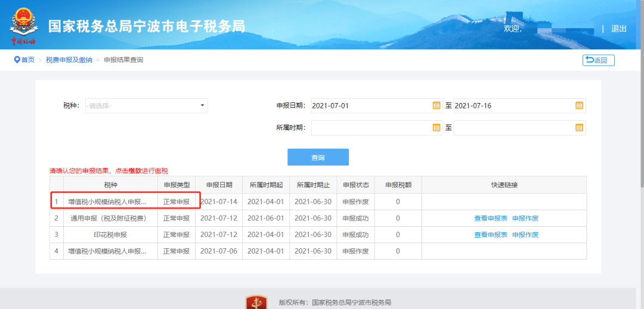Open calendar for 所属时期 start date
This screenshot has height=309, width=644.
click(436, 128)
